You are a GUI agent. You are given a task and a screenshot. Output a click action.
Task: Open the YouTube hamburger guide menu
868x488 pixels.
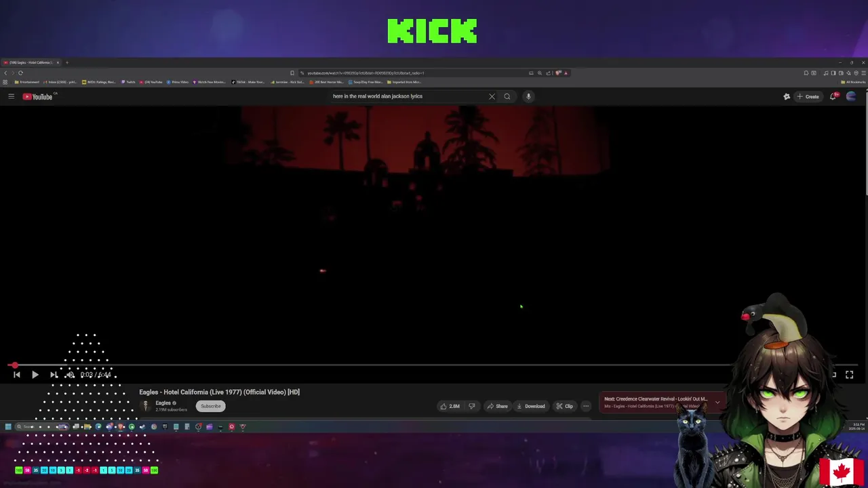[x=11, y=96]
